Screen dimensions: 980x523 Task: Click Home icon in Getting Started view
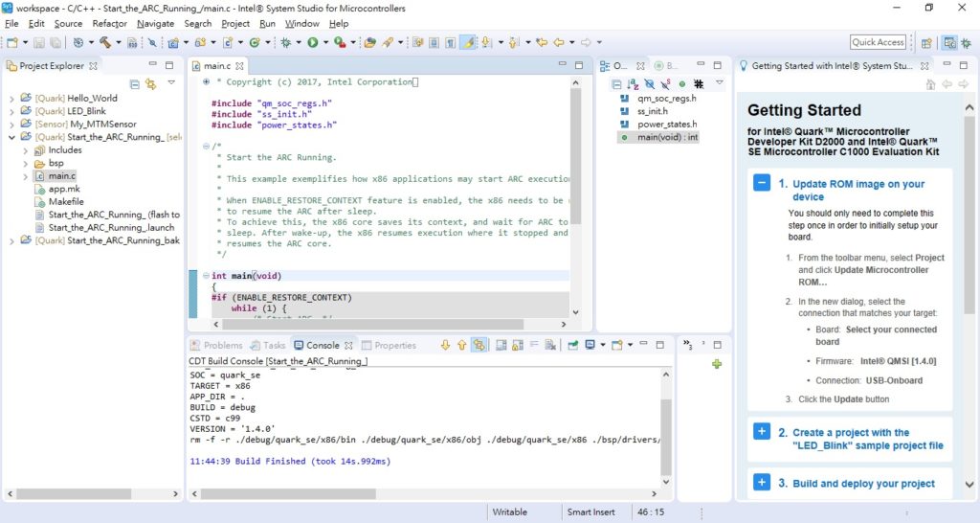[x=930, y=84]
